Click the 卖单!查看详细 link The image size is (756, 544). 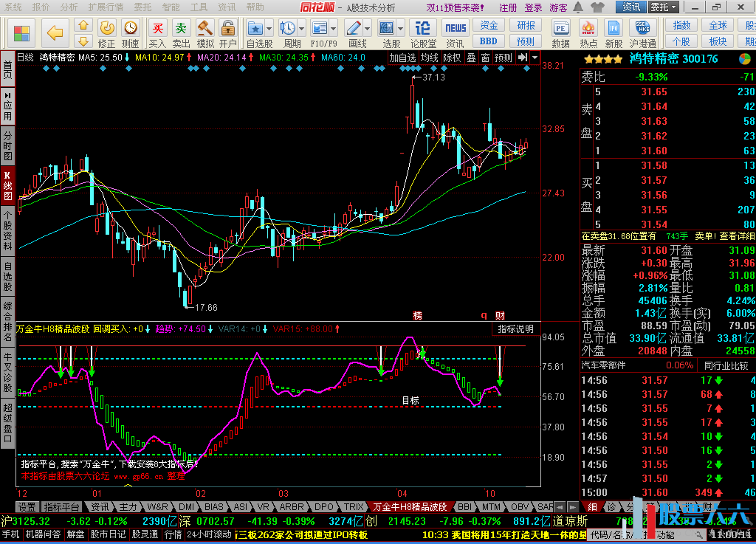point(725,236)
